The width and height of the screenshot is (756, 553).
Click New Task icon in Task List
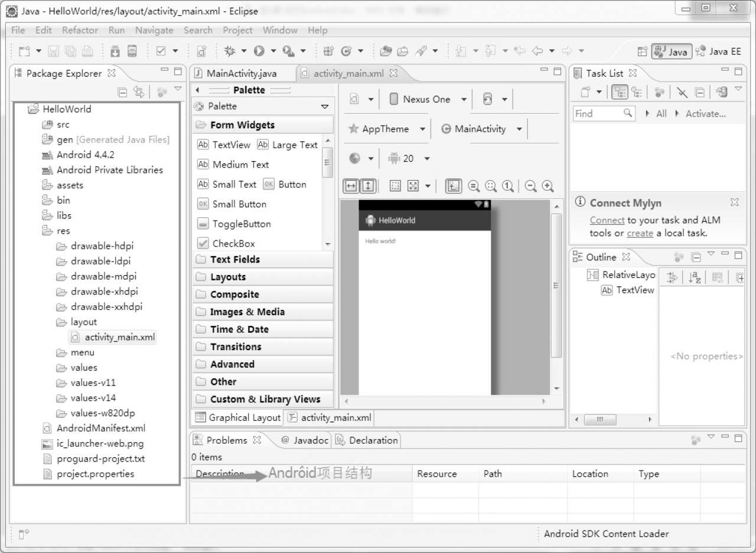[x=585, y=92]
